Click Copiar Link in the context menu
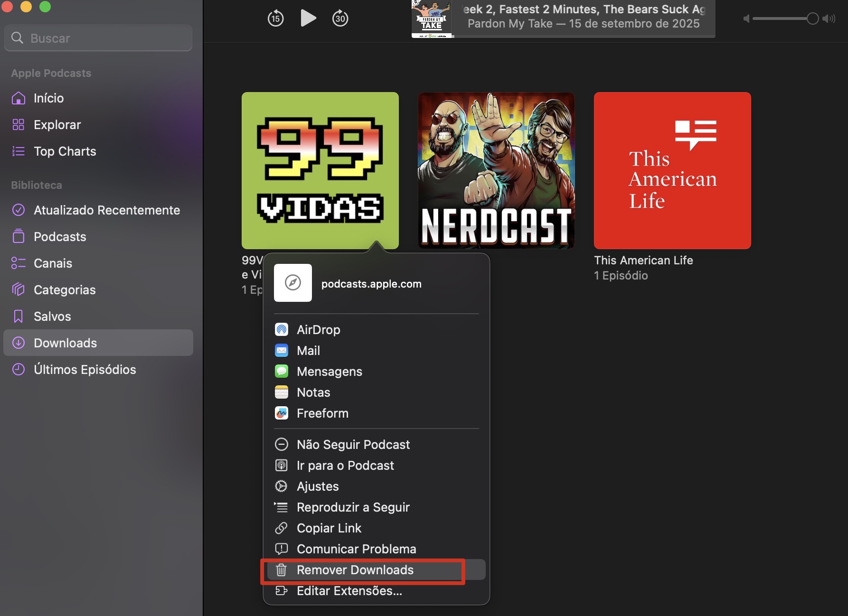 [329, 528]
